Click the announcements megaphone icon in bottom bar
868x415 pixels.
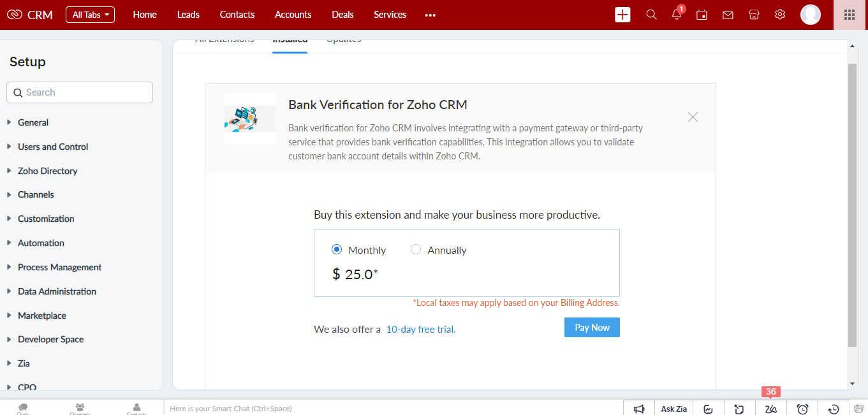(639, 409)
